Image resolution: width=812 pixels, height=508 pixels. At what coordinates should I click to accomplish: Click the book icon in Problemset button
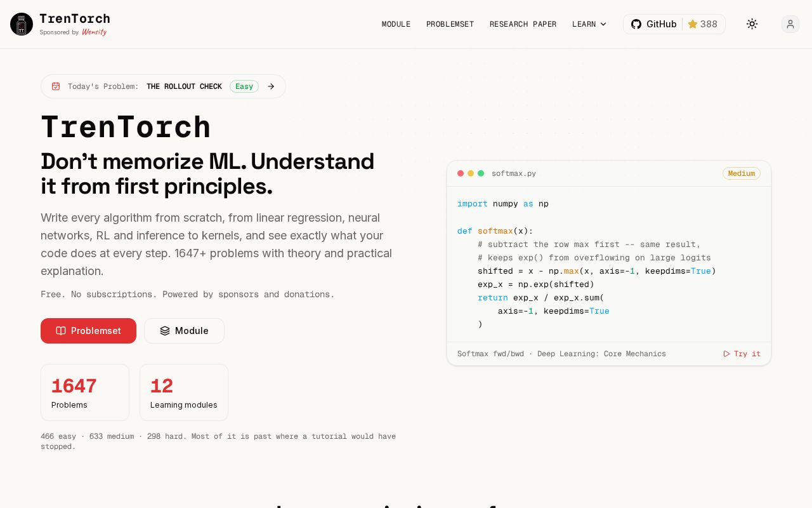coord(61,331)
